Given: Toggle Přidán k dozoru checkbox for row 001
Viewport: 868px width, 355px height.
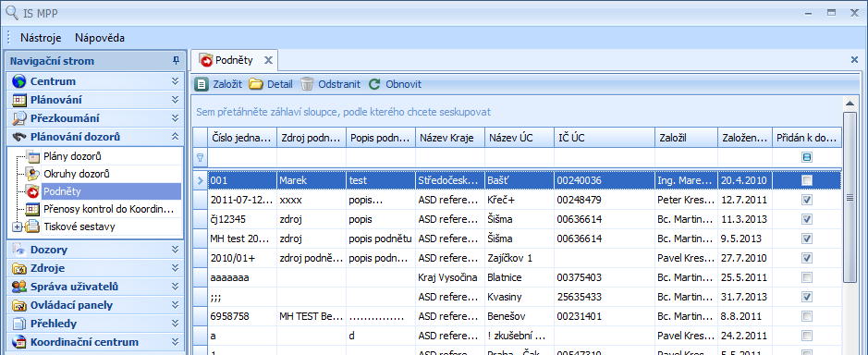Looking at the screenshot, I should [x=807, y=180].
